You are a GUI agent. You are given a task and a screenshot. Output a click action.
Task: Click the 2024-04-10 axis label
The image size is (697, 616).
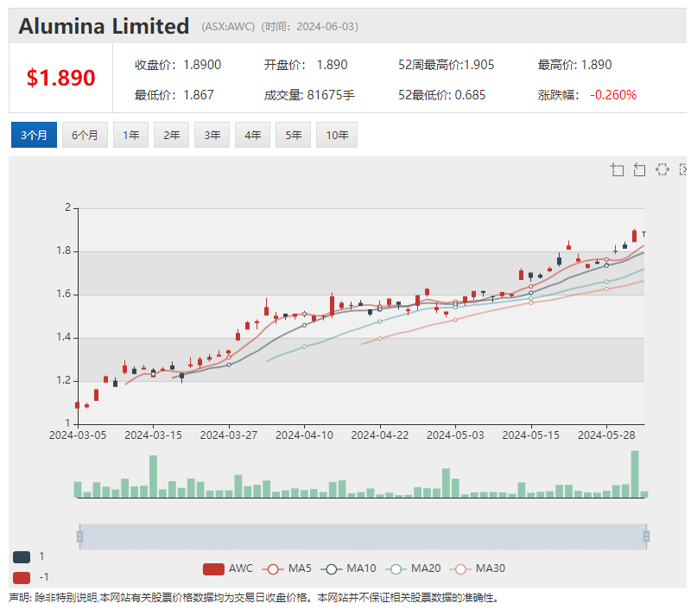coord(305,435)
